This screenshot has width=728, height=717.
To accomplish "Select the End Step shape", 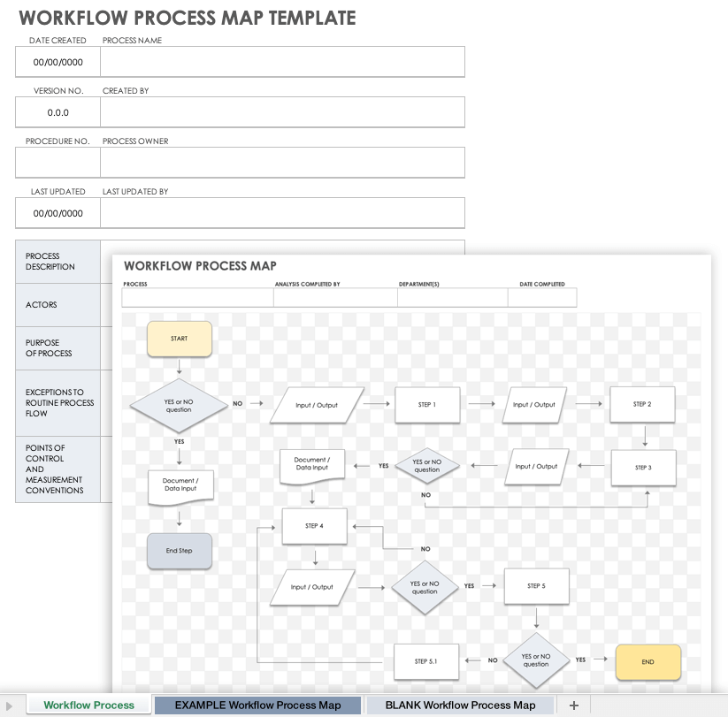I will pos(180,551).
